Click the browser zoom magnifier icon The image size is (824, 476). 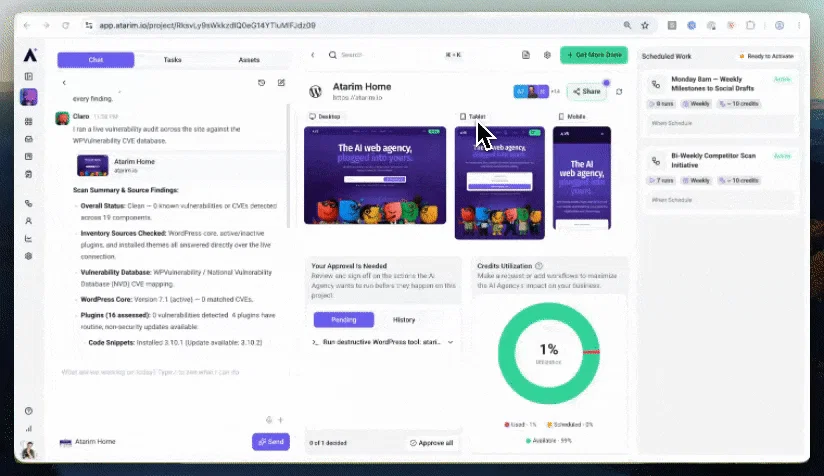coord(627,25)
